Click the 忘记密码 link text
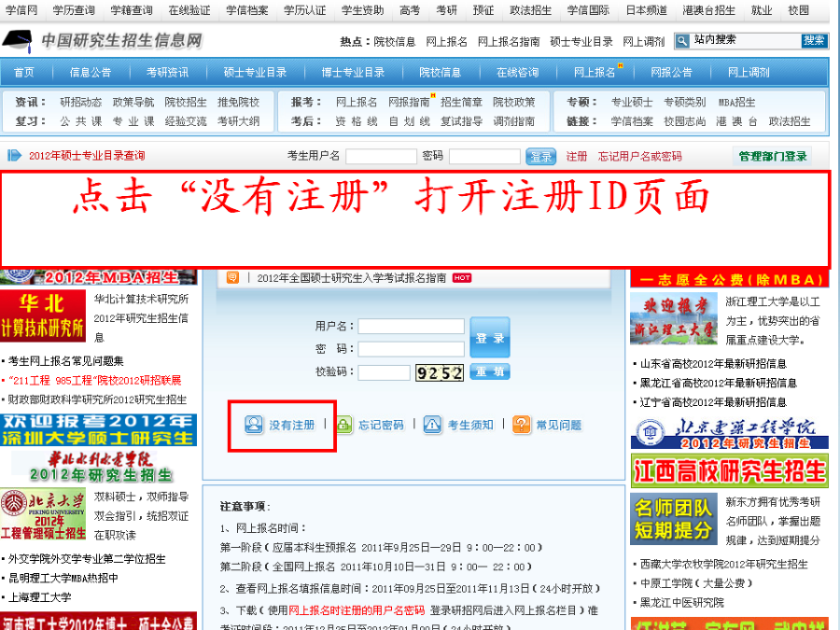The image size is (840, 630). click(381, 425)
